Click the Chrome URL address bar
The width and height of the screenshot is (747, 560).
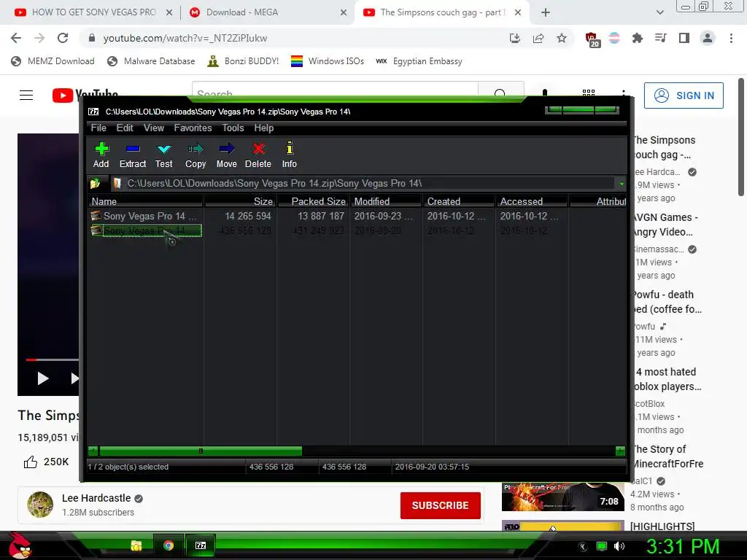(x=295, y=38)
